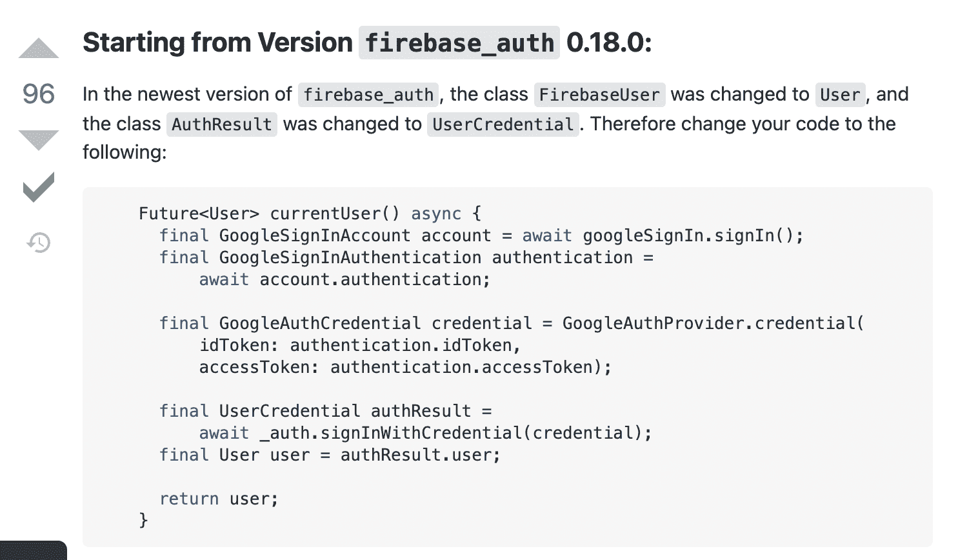The image size is (978, 560).
Task: Click the inline FirebaseUser code term
Action: [x=599, y=95]
